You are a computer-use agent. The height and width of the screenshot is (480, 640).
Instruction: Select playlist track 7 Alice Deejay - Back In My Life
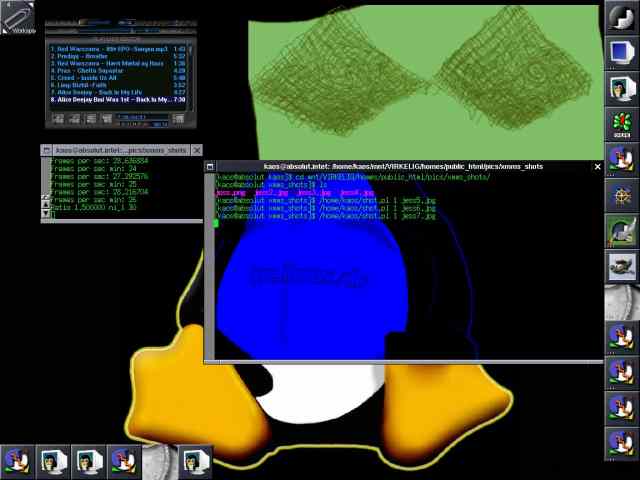(118, 93)
